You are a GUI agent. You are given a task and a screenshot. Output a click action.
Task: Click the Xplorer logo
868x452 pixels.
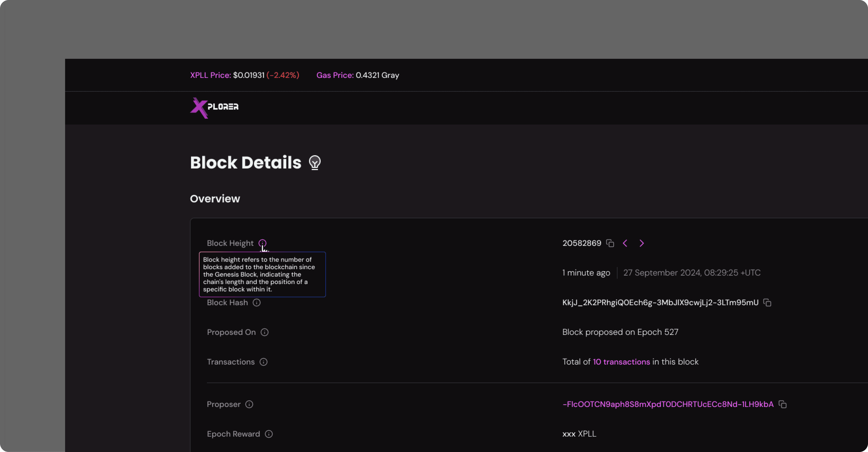tap(214, 108)
